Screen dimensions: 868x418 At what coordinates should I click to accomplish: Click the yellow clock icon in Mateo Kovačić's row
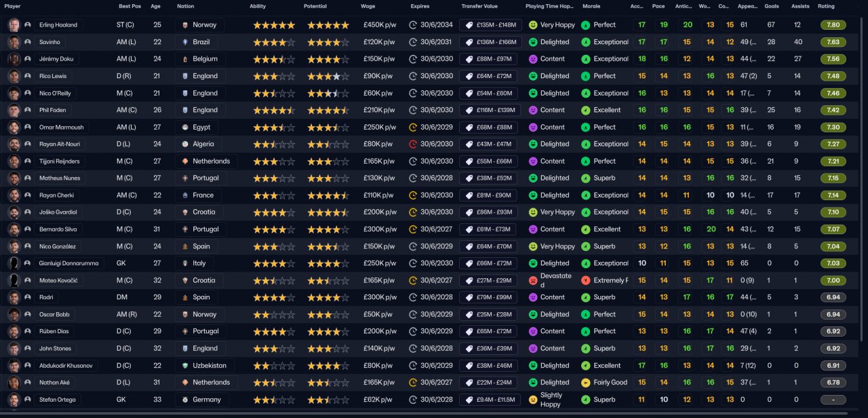413,280
